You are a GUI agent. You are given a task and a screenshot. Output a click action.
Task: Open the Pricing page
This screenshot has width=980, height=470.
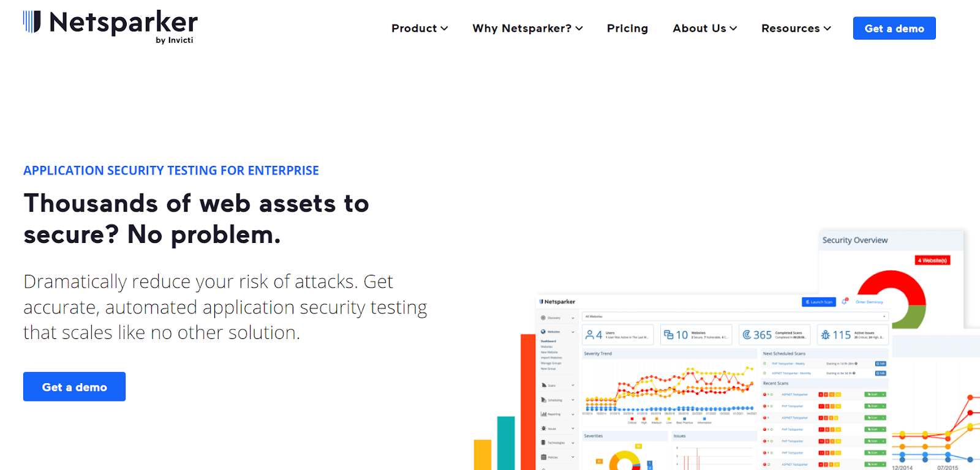627,28
